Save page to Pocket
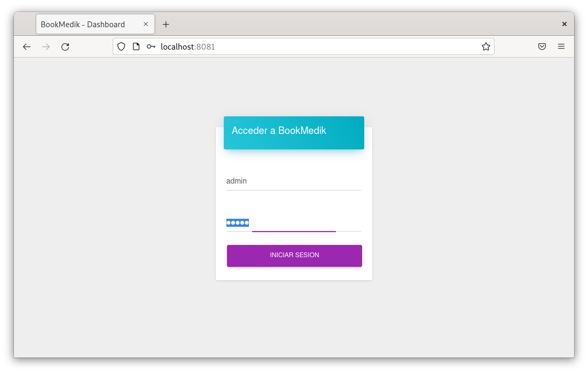Screen dimensions: 588x373 coord(542,46)
